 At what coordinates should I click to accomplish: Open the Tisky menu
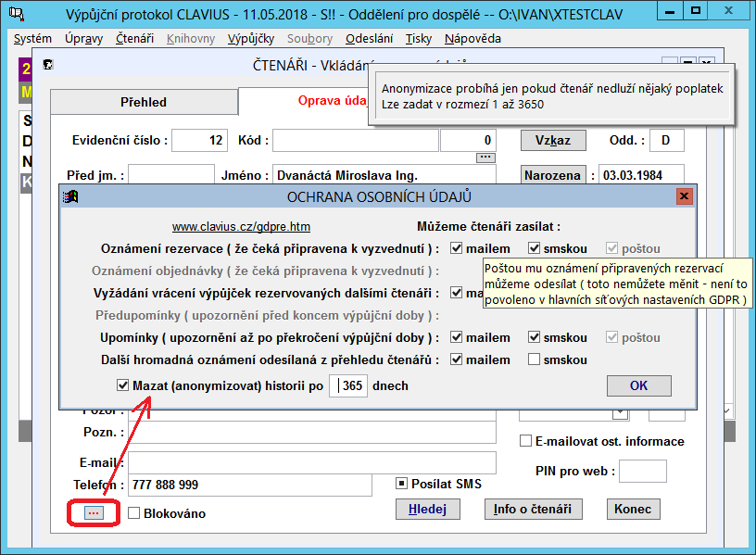pos(419,39)
